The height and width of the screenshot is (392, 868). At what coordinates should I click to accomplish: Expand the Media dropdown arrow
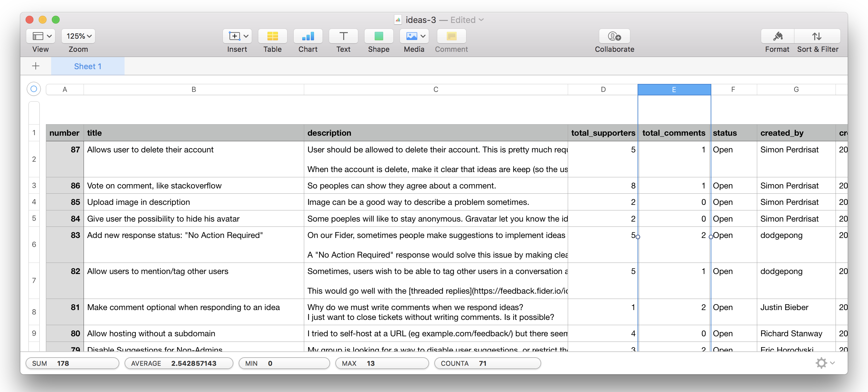pos(423,36)
